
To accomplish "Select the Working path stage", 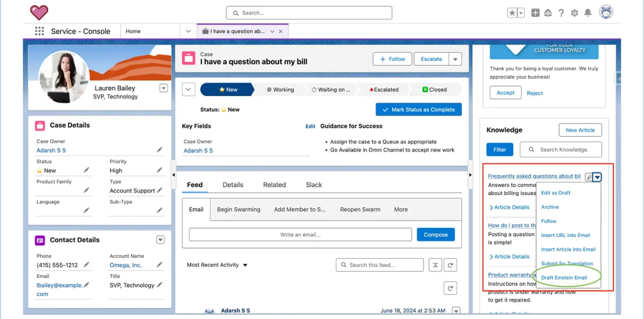I will pos(280,89).
